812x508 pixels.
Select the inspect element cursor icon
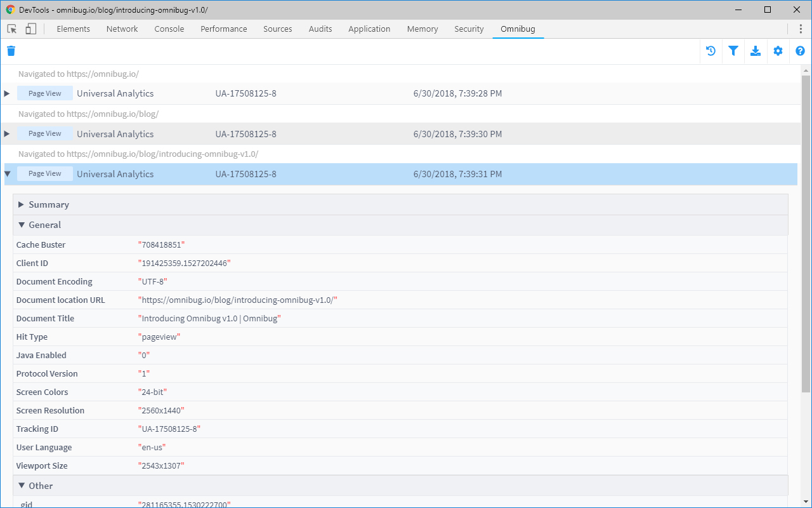11,29
